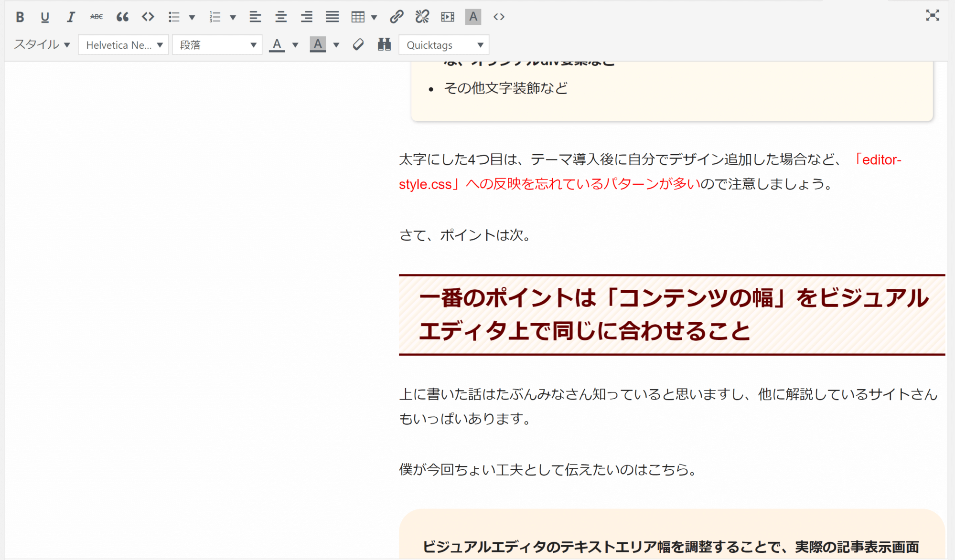Open the text color picker arrow

295,45
